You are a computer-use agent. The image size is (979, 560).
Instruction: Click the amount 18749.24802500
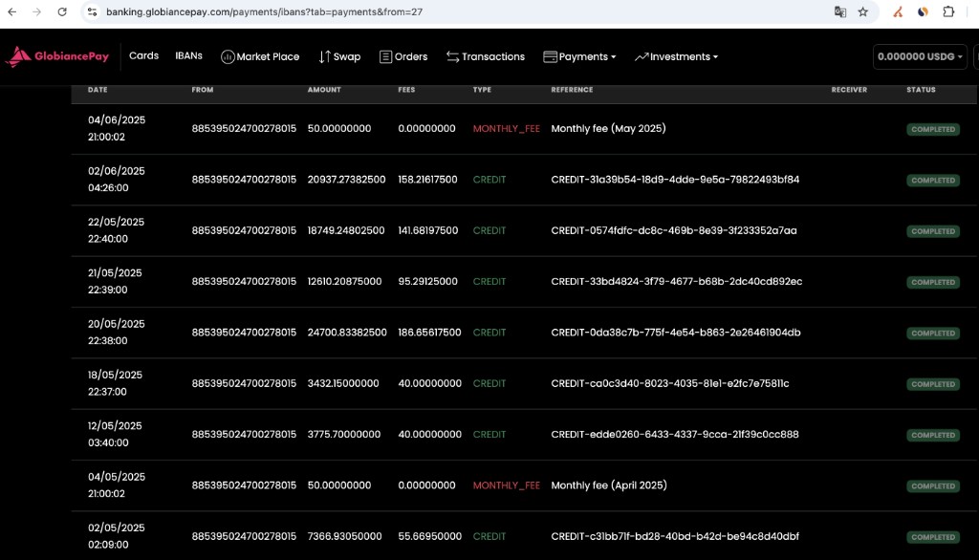pyautogui.click(x=346, y=230)
